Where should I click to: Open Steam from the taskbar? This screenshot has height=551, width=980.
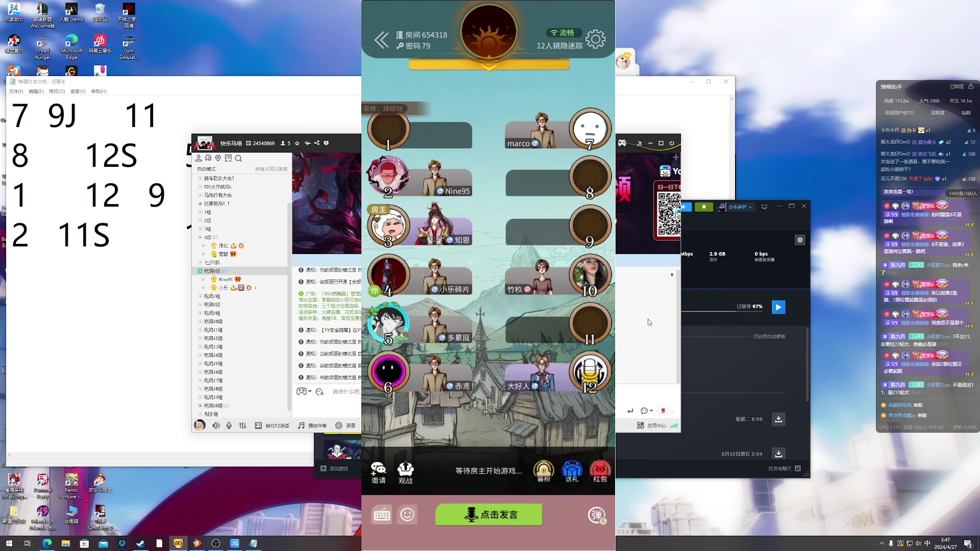pyautogui.click(x=140, y=543)
